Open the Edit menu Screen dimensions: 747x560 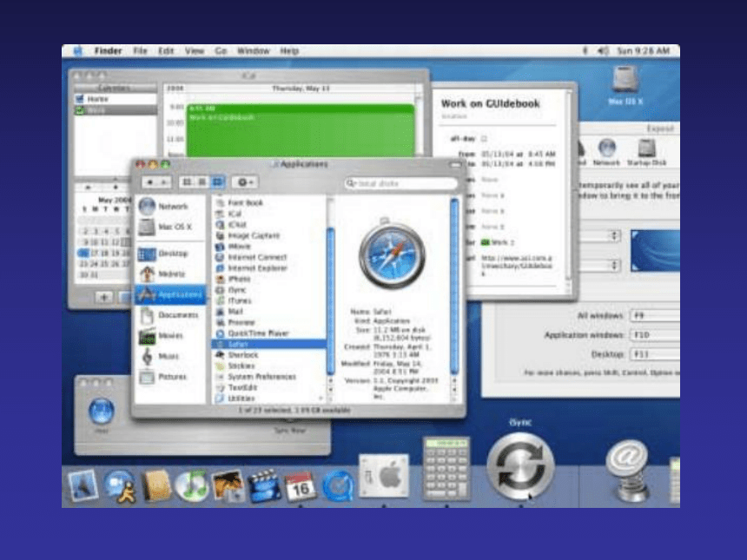(x=166, y=51)
